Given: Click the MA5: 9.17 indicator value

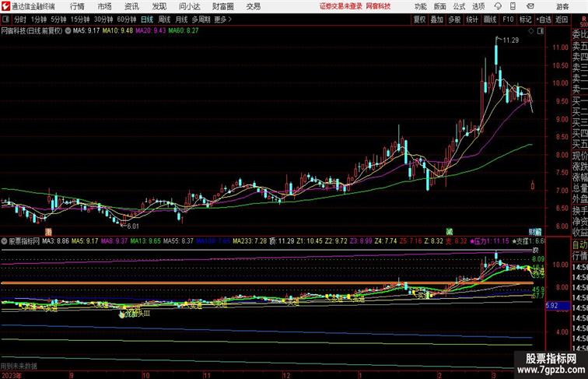Looking at the screenshot, I should point(86,31).
